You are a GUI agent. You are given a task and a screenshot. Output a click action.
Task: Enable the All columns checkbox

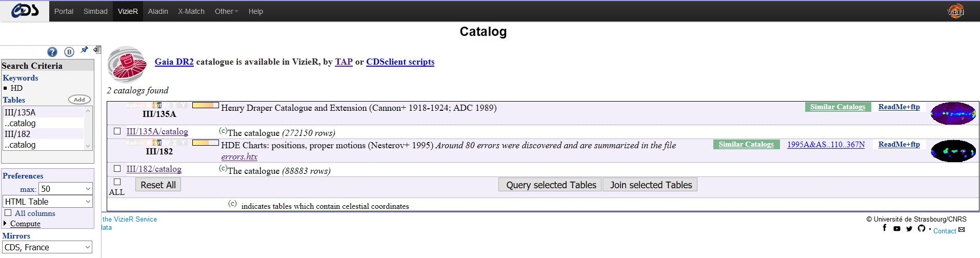click(8, 213)
